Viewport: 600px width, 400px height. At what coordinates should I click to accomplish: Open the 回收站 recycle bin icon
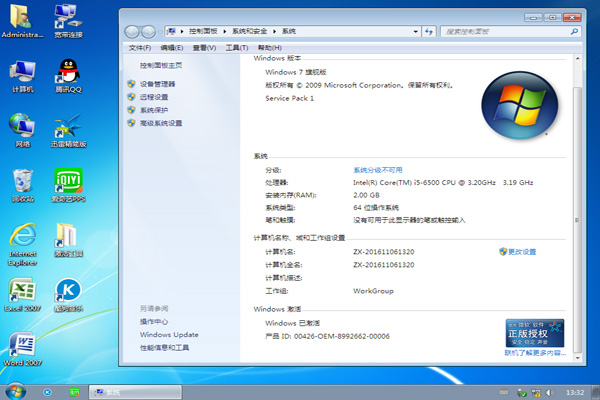[22, 183]
